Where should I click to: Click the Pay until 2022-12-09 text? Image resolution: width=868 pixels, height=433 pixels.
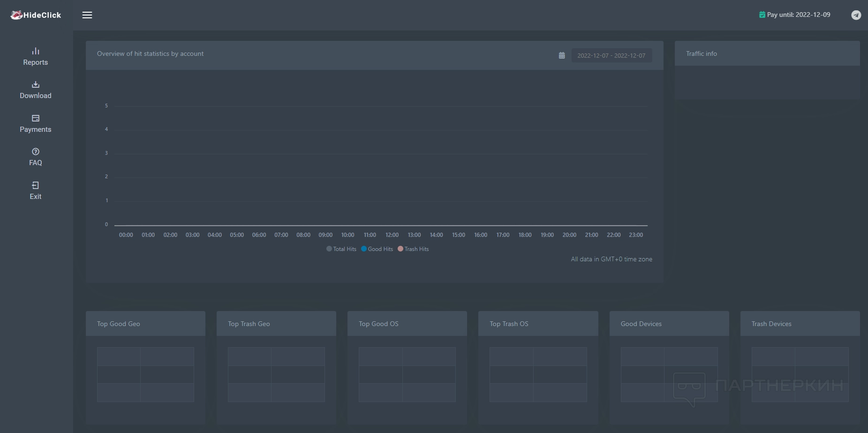click(799, 15)
